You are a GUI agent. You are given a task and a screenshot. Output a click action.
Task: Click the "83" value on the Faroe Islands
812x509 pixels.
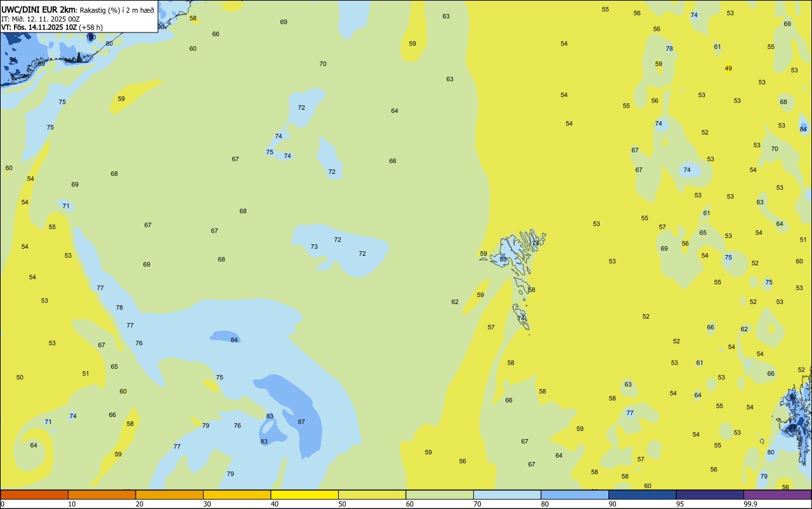click(x=503, y=259)
